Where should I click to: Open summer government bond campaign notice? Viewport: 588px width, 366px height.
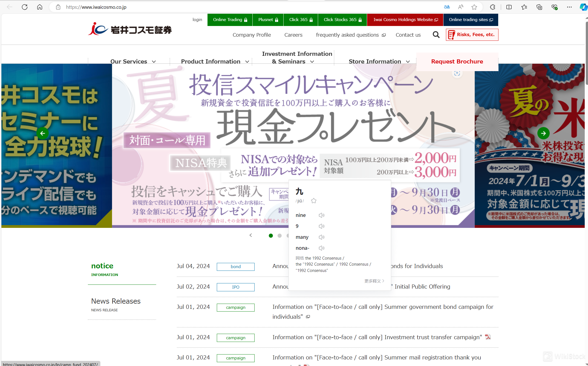[x=383, y=312]
